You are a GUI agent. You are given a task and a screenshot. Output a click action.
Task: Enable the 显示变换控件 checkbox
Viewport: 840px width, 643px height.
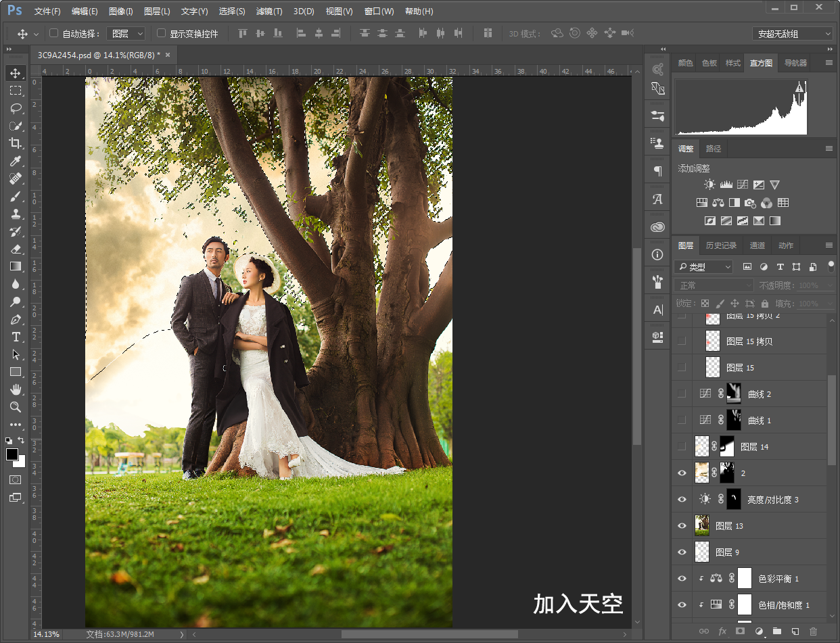161,33
